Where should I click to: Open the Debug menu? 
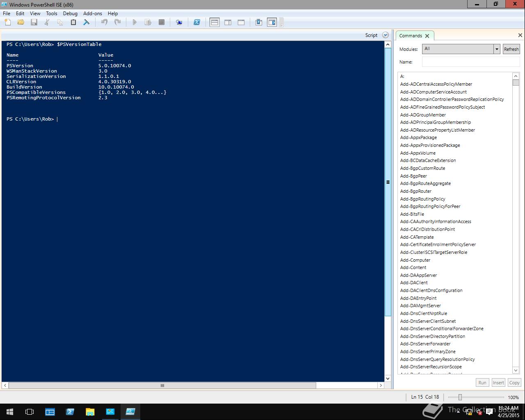(x=70, y=13)
